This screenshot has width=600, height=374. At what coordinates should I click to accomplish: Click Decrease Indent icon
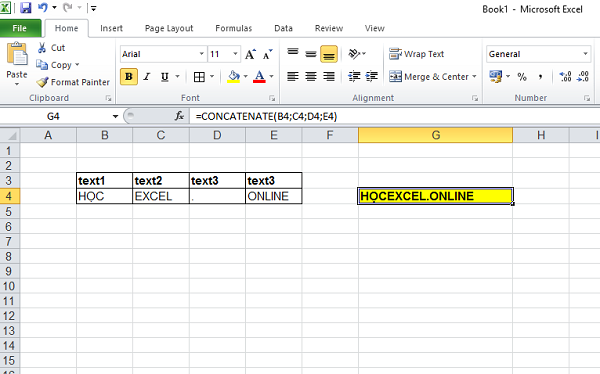point(354,77)
